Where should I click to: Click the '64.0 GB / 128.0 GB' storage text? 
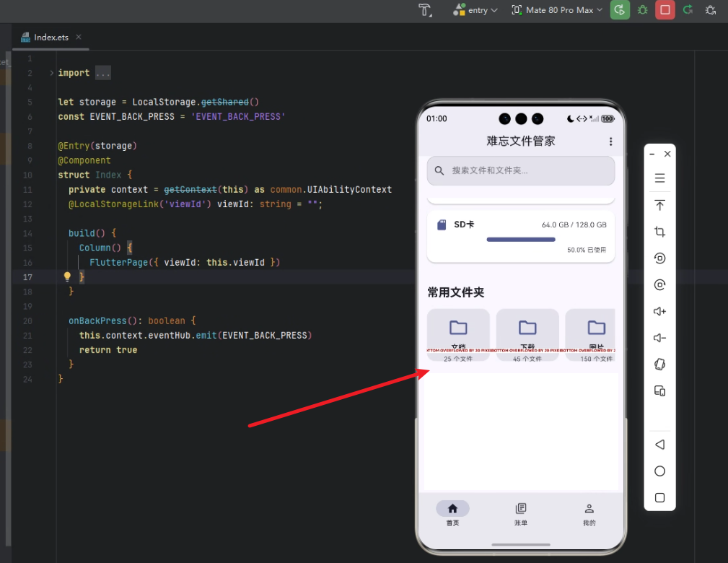(574, 224)
